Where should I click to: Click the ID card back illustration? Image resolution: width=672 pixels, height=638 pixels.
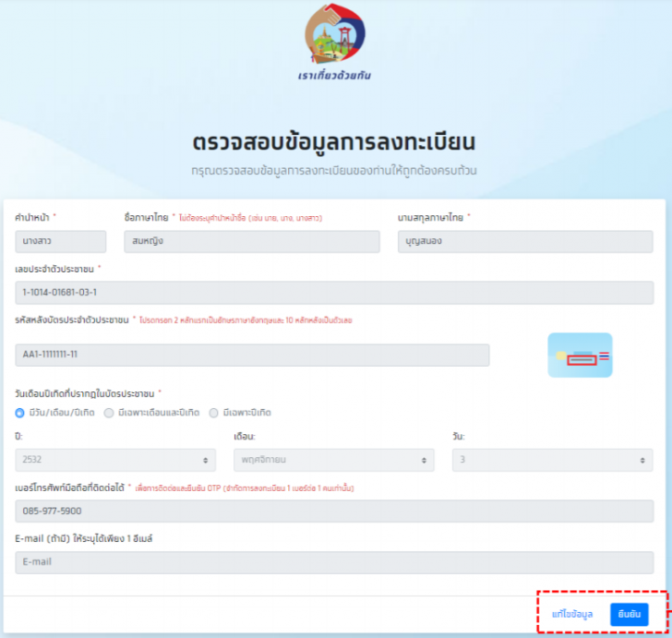pos(580,355)
